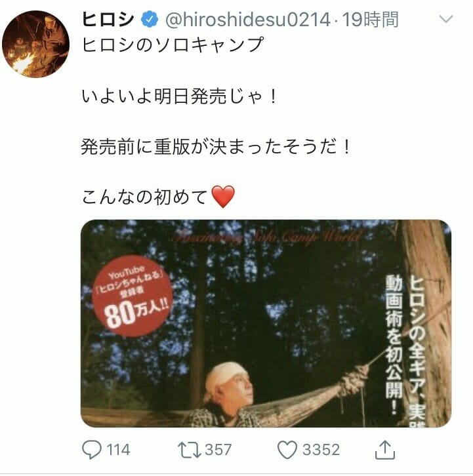
Task: Click the reply speech bubble icon
Action: tap(92, 450)
